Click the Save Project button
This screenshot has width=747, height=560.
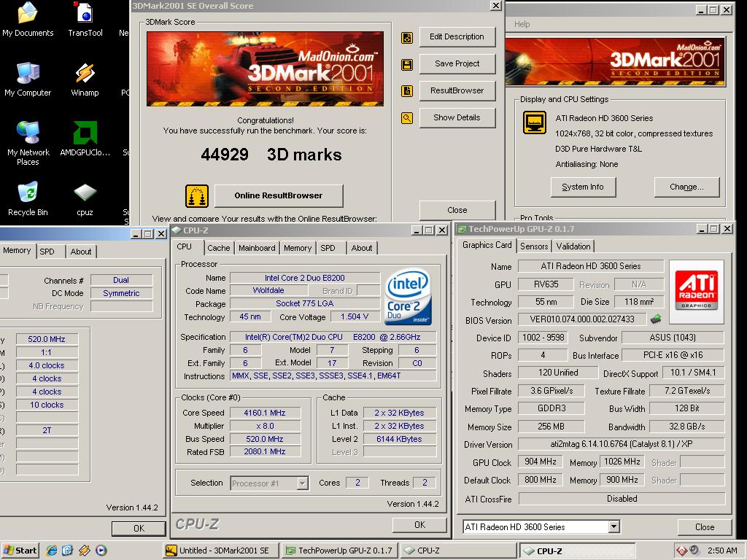457,64
